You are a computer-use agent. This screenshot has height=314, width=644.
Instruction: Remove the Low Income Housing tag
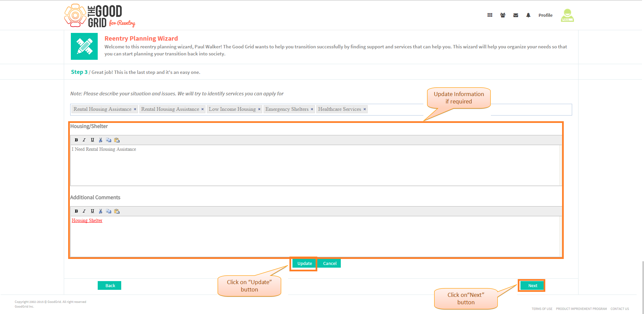coord(259,109)
